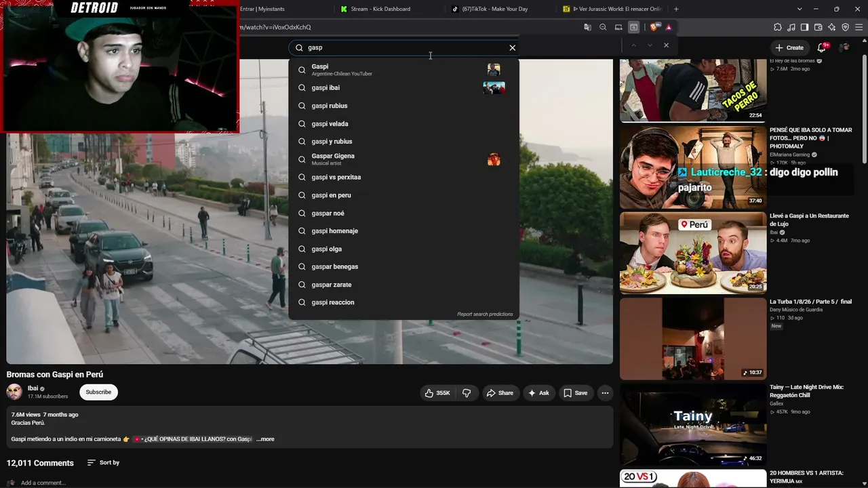Select the 'gaspi homenaje' suggestion
Screen dimensions: 868x488
(403, 231)
